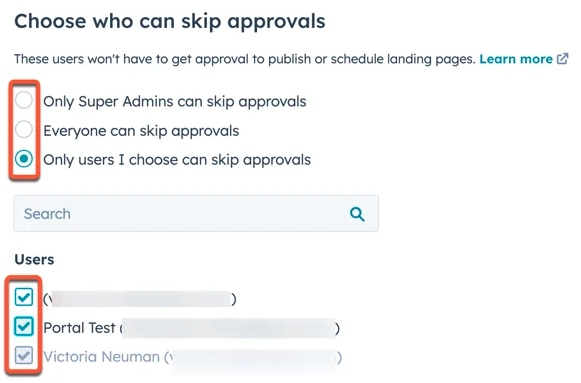The height and width of the screenshot is (383, 581).
Task: Click the blurred email next to Portal Test
Action: (x=230, y=328)
